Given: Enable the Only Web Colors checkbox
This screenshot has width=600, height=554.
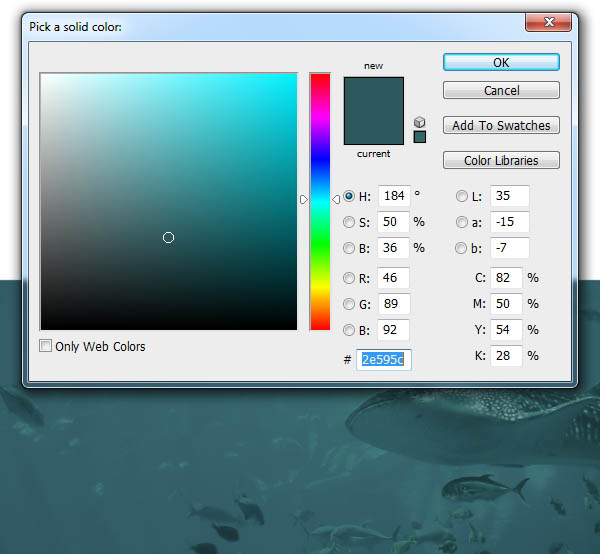Looking at the screenshot, I should pyautogui.click(x=45, y=346).
